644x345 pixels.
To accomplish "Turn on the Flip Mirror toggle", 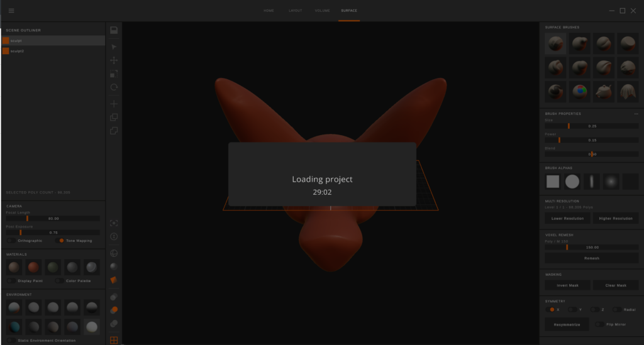I will point(599,324).
